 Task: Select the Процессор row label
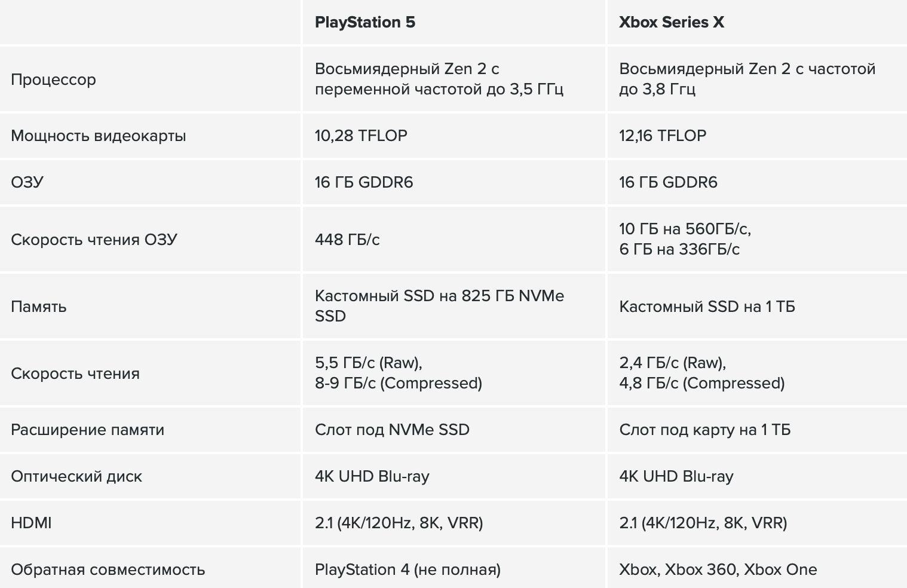(53, 79)
